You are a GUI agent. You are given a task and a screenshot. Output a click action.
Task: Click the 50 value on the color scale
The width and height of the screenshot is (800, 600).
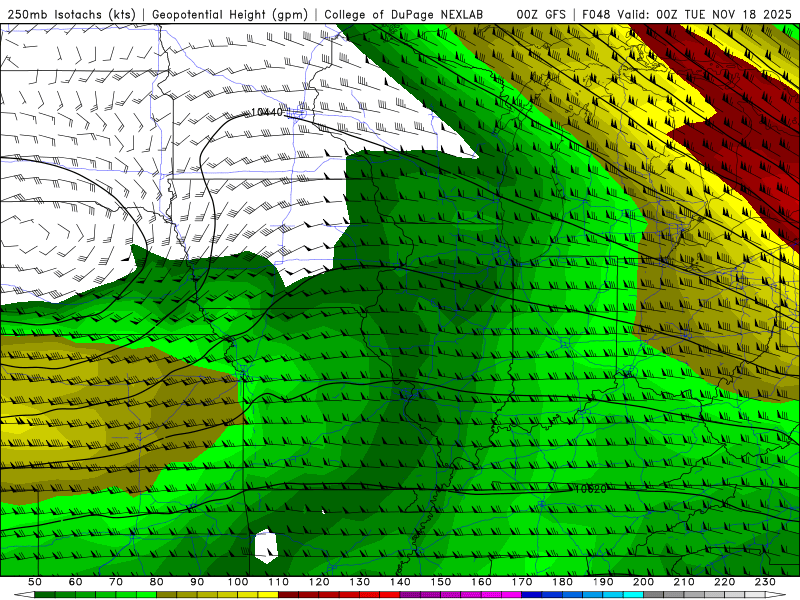[35, 582]
